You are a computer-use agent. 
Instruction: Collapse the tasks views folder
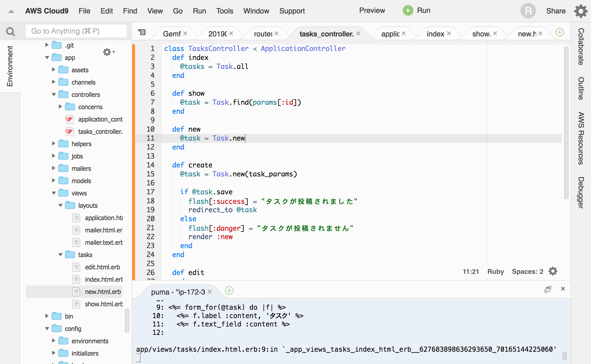pyautogui.click(x=61, y=255)
